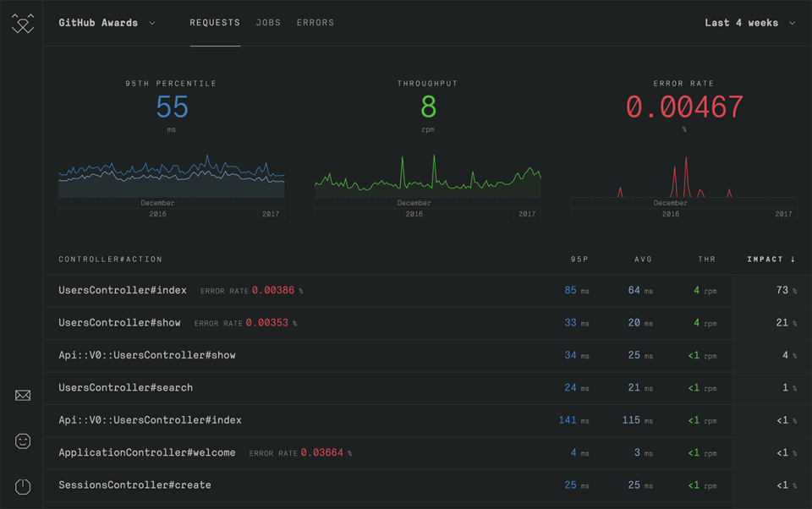Viewport: 812px width, 509px height.
Task: Open ApplicationController#welcome request
Action: click(146, 452)
